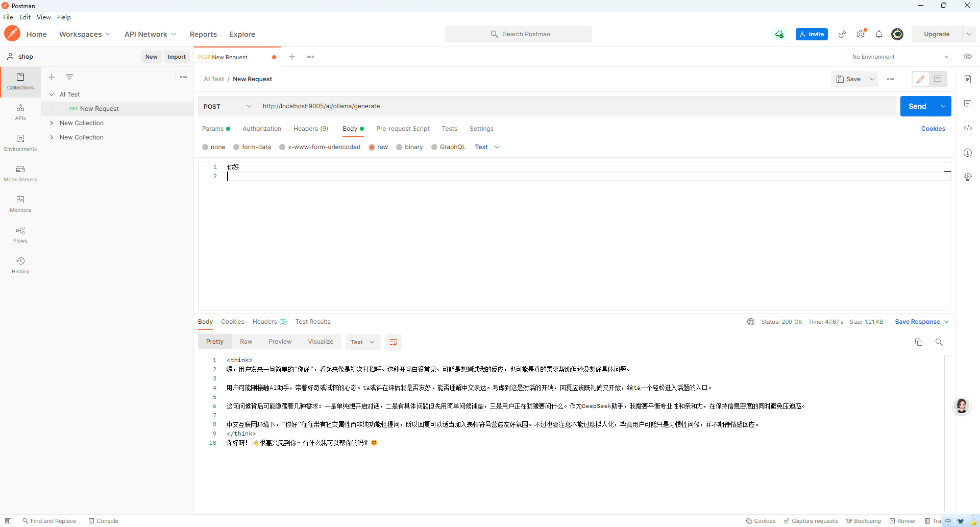The height and width of the screenshot is (527, 980).
Task: Expand the first New Collection
Action: coord(52,123)
